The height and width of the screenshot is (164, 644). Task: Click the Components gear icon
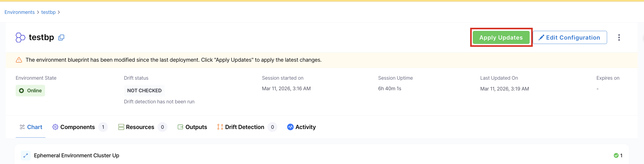click(55, 127)
